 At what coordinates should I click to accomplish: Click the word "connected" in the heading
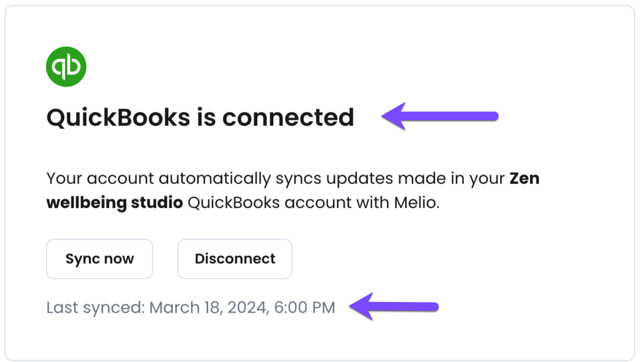[288, 117]
